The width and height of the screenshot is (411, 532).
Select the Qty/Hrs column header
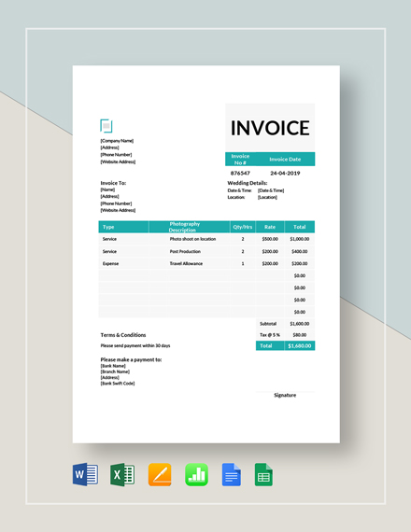243,227
